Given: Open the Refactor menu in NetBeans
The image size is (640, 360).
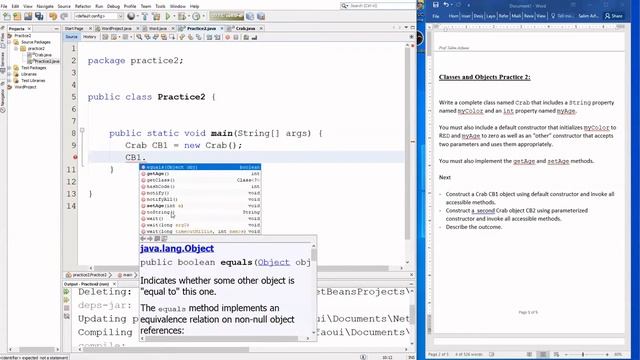Looking at the screenshot, I should [82, 6].
